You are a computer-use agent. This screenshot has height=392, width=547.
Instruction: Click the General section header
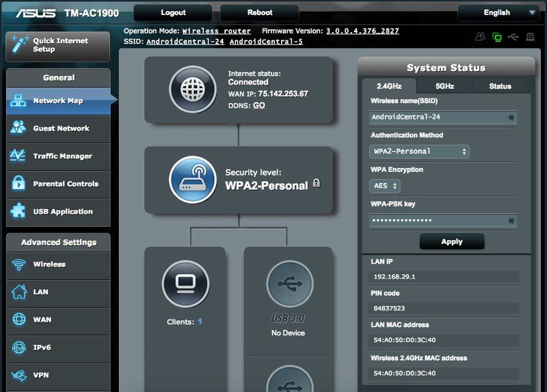[x=59, y=78]
